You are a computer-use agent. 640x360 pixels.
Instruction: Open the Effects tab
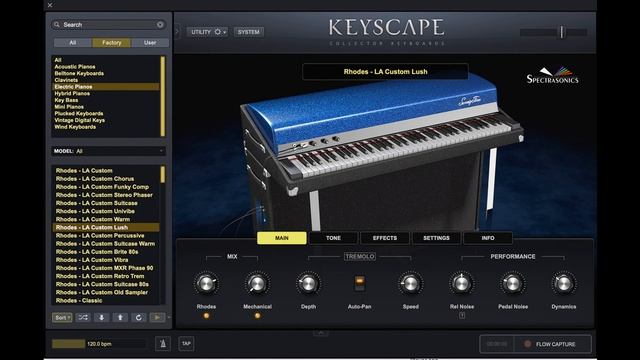pos(384,238)
